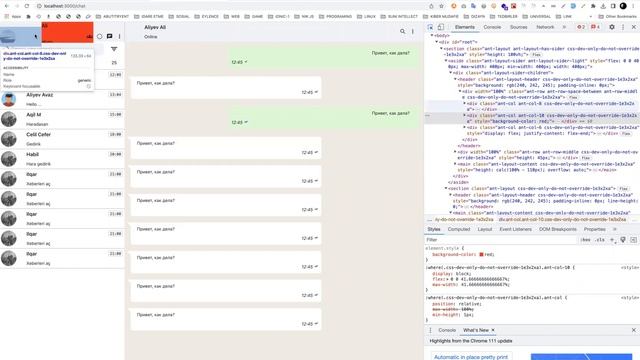Open chat header more options menu
The height and width of the screenshot is (360, 640).
click(x=413, y=31)
